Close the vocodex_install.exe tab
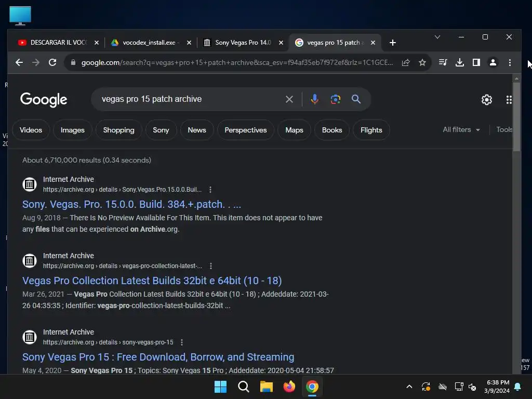 coord(189,43)
